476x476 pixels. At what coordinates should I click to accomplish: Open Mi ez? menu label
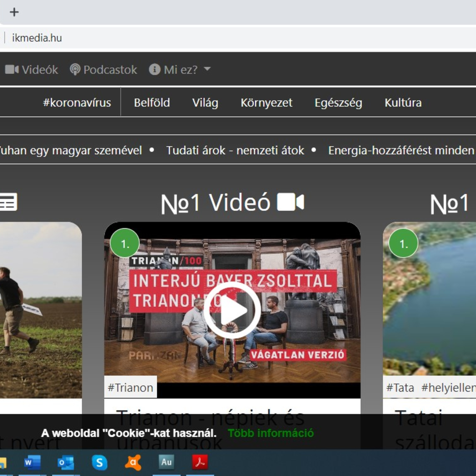(181, 70)
